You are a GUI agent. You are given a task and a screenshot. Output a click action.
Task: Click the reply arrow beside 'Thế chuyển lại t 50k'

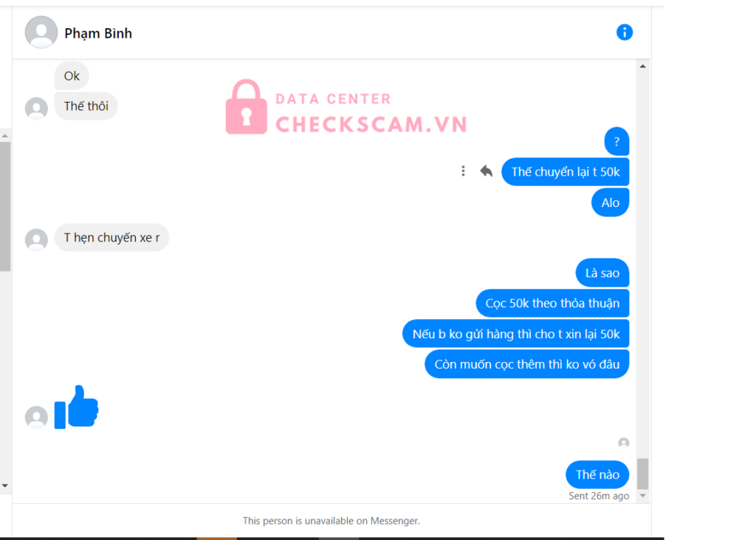(x=486, y=171)
